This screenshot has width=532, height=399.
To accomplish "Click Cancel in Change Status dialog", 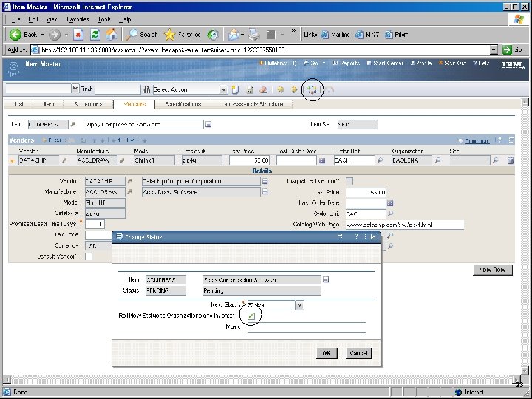I will [x=358, y=353].
